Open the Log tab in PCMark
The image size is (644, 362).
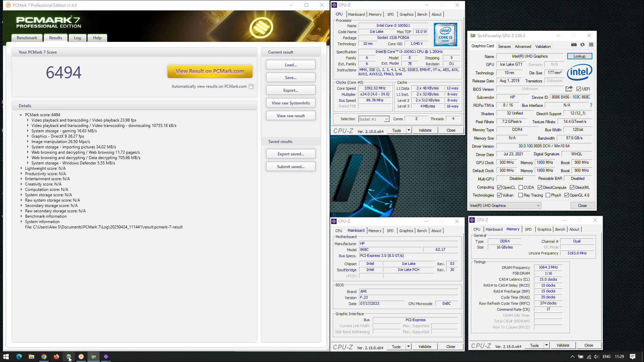click(77, 38)
